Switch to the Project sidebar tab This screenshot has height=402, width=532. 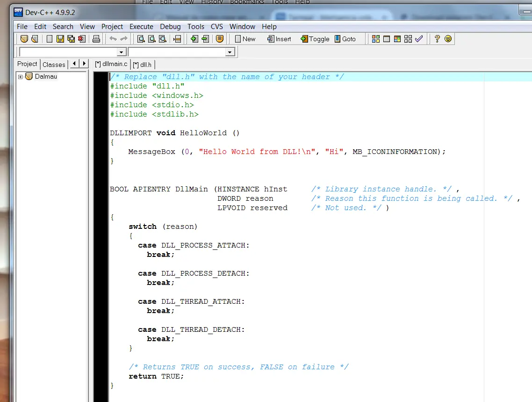pos(27,64)
